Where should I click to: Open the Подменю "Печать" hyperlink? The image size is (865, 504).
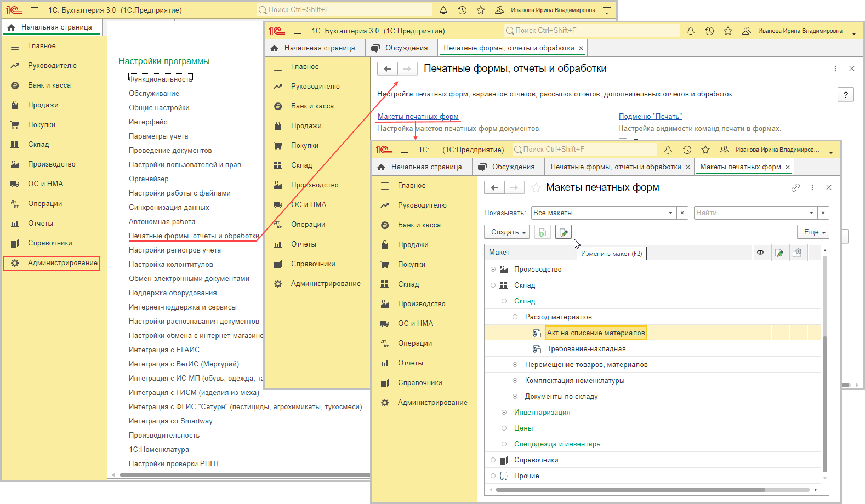click(650, 117)
